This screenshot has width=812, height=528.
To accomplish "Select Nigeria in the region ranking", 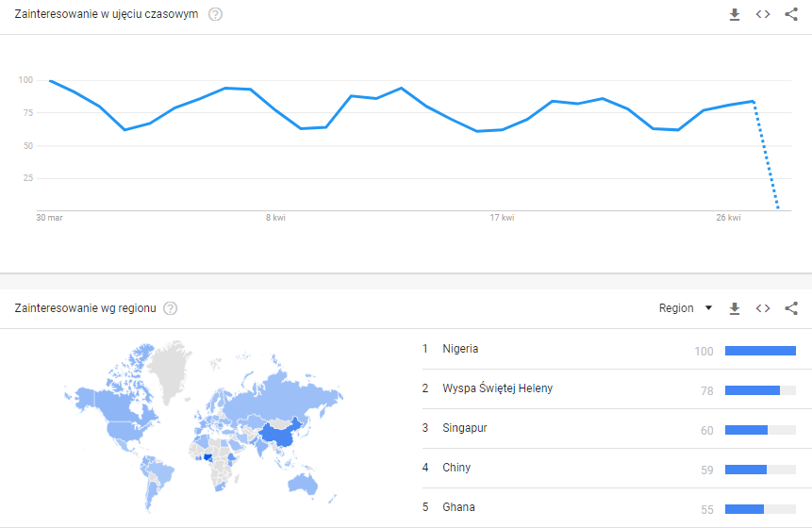I will point(460,349).
